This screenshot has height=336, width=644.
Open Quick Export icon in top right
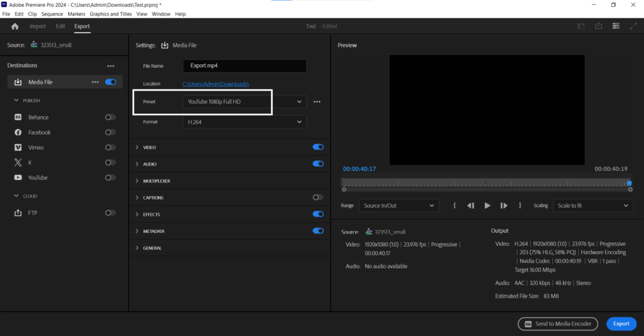pos(599,26)
